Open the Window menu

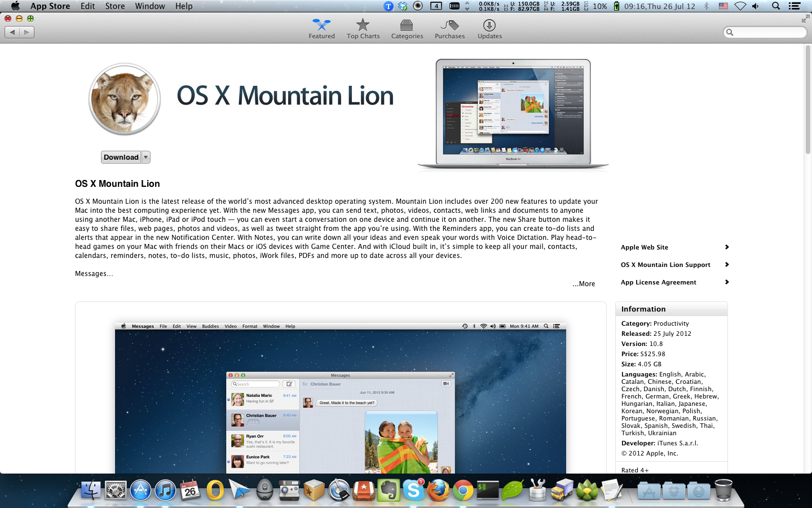(150, 6)
